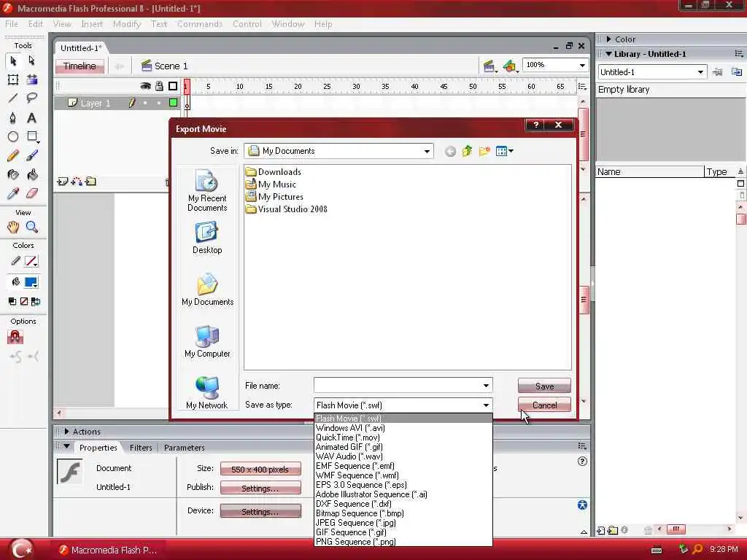Select the Text tool
747x560 pixels.
click(31, 117)
